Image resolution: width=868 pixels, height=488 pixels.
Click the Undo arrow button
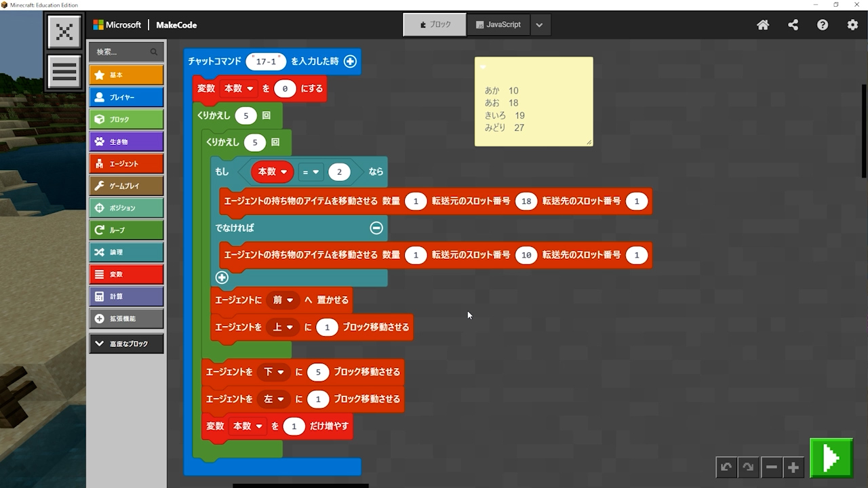point(726,467)
